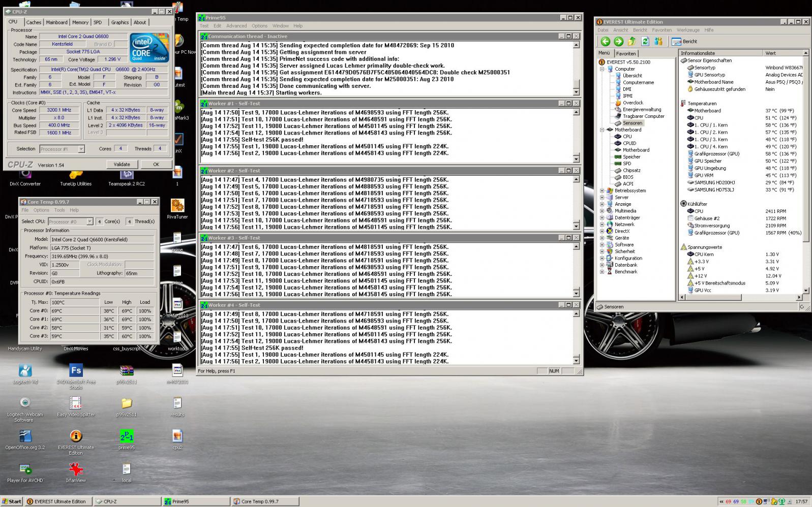Open the results text file icon
The image size is (812, 507).
click(177, 407)
